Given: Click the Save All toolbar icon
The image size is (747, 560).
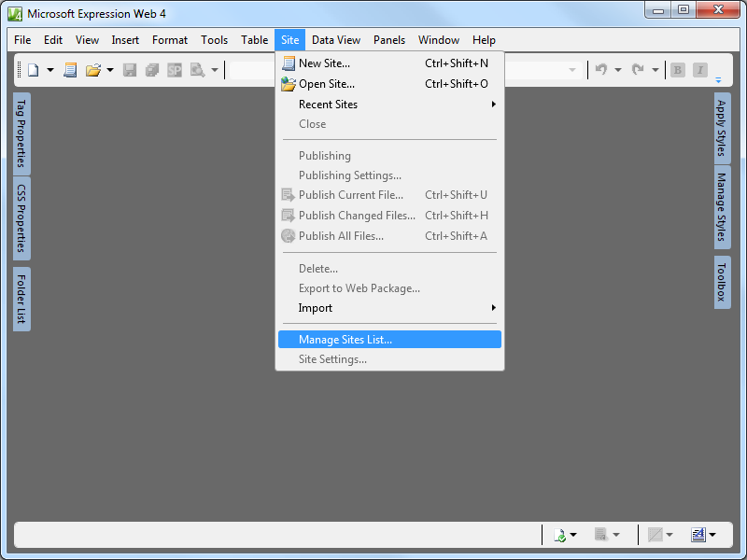Looking at the screenshot, I should (152, 71).
